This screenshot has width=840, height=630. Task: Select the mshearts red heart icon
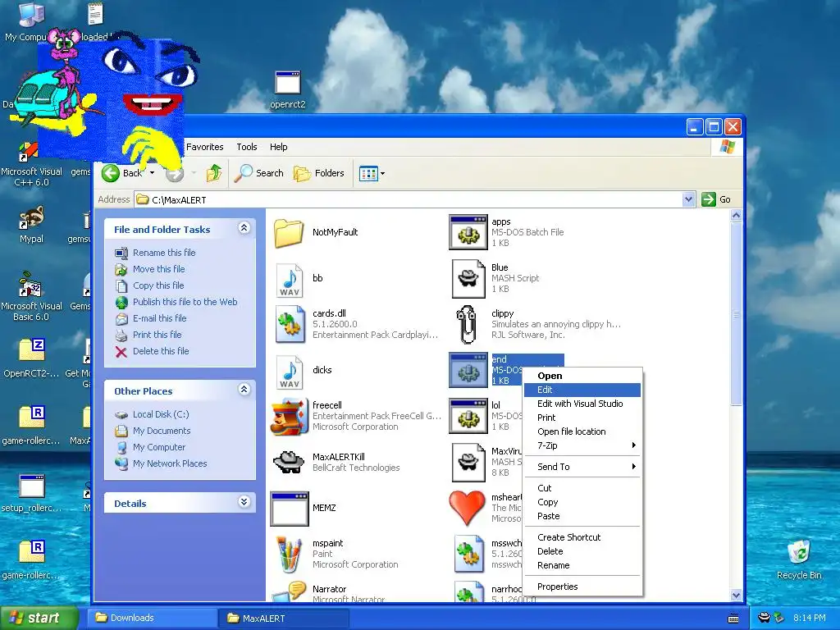pos(467,508)
